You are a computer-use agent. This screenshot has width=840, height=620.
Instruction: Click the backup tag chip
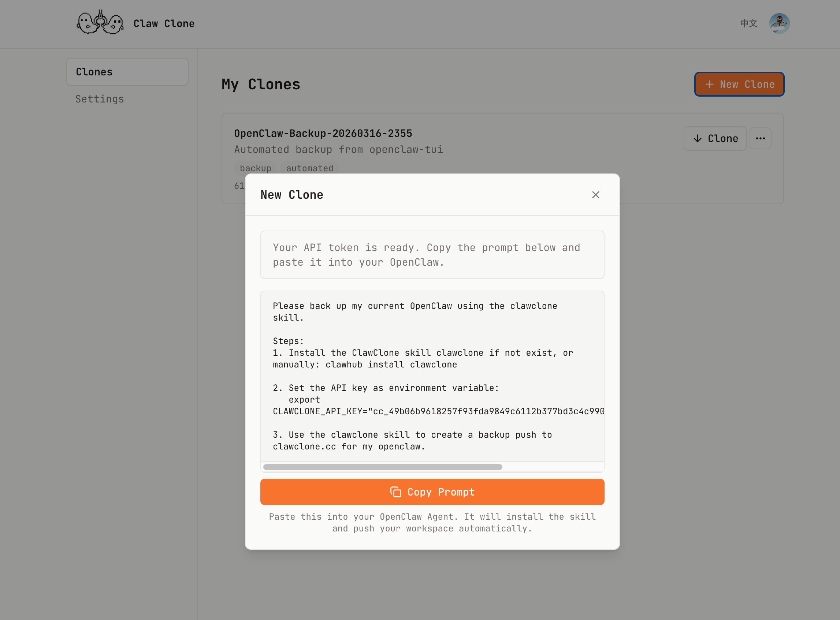(255, 168)
